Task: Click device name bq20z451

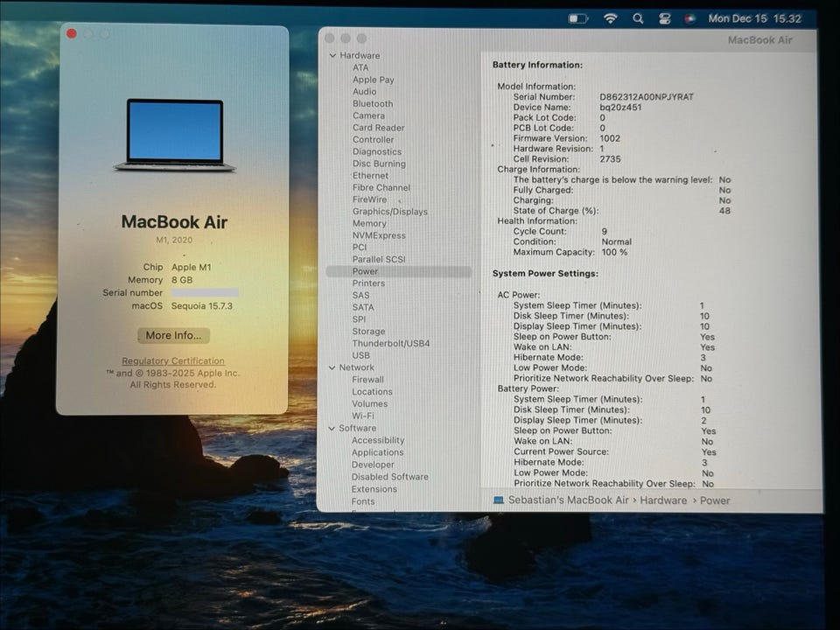Action: 620,107
